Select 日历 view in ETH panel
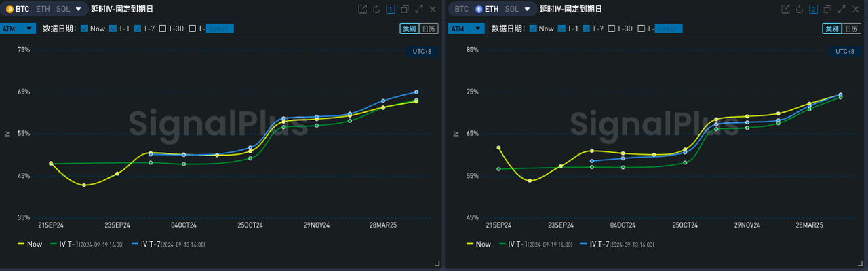 click(x=851, y=29)
